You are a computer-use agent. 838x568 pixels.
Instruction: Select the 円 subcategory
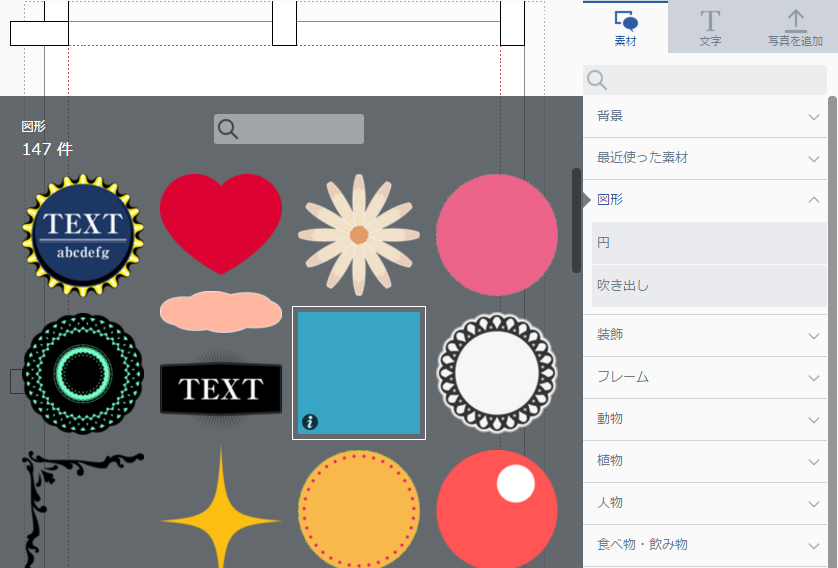point(708,243)
